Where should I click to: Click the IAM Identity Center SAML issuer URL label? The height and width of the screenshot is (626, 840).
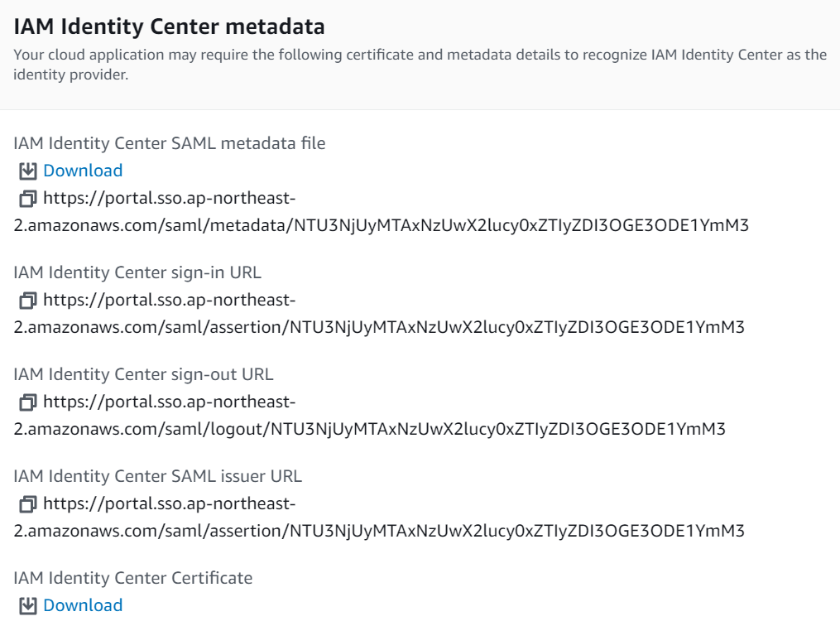click(157, 476)
